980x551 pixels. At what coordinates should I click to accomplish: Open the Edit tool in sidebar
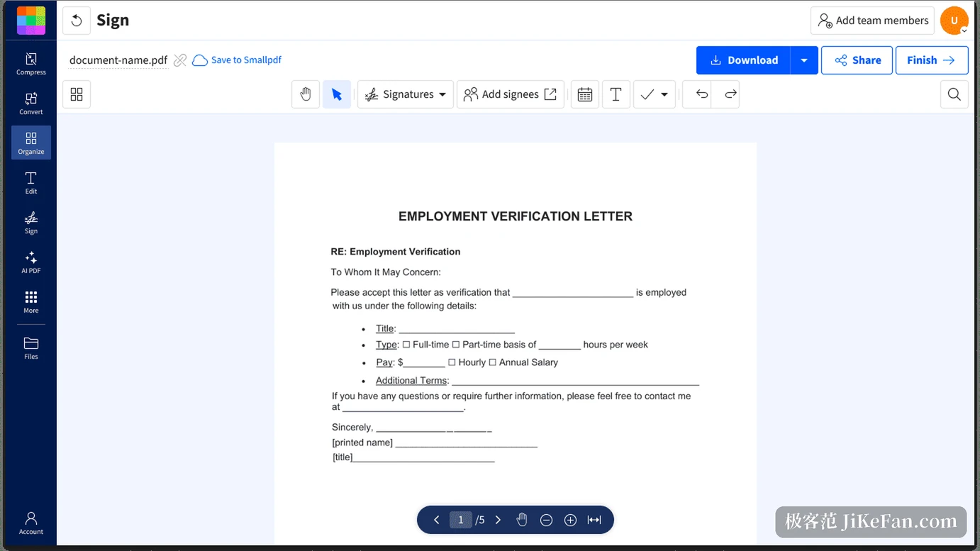(31, 183)
